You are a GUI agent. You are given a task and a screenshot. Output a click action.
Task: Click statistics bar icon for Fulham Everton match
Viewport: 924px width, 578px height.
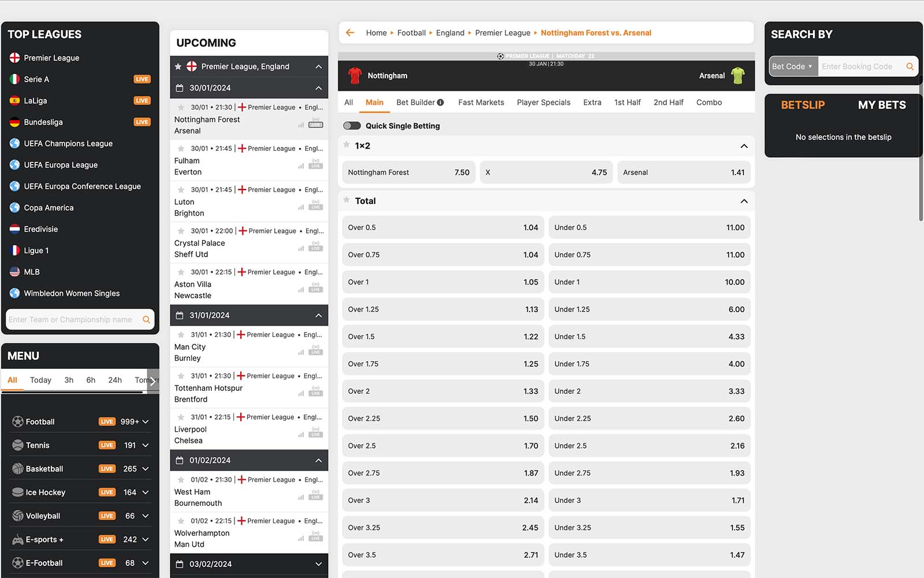(x=301, y=166)
